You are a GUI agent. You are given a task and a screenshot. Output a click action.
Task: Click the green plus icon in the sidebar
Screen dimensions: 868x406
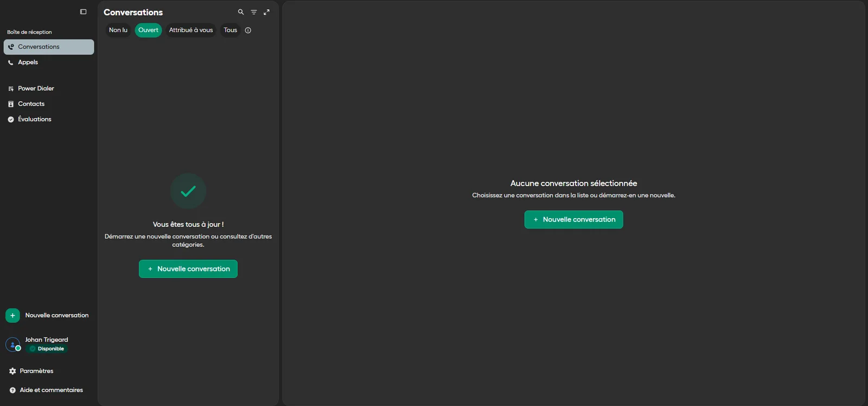pos(12,315)
